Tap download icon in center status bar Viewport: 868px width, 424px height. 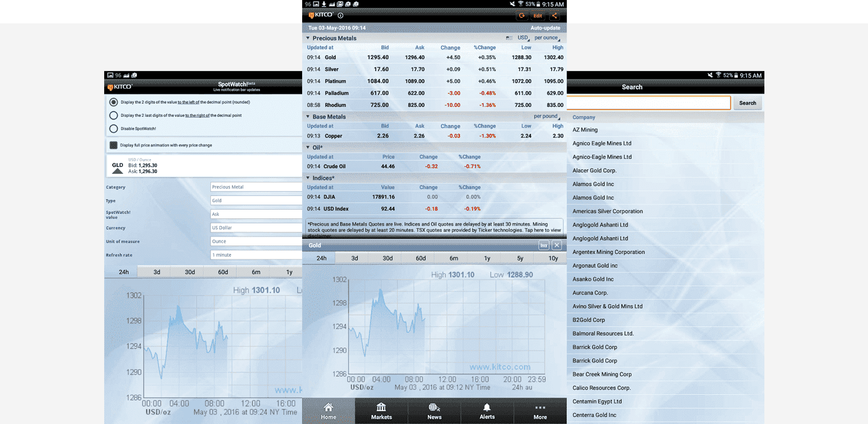324,4
